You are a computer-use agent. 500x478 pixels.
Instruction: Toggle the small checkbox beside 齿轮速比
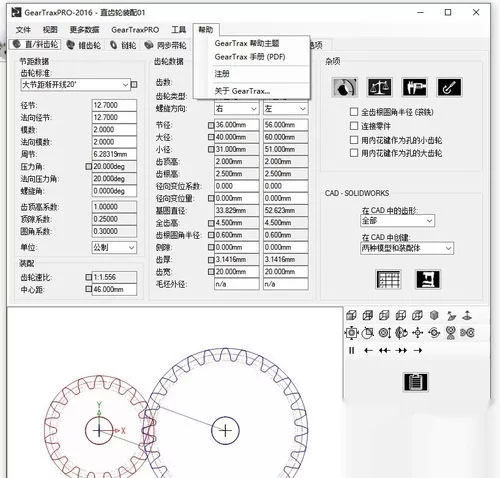(88, 277)
